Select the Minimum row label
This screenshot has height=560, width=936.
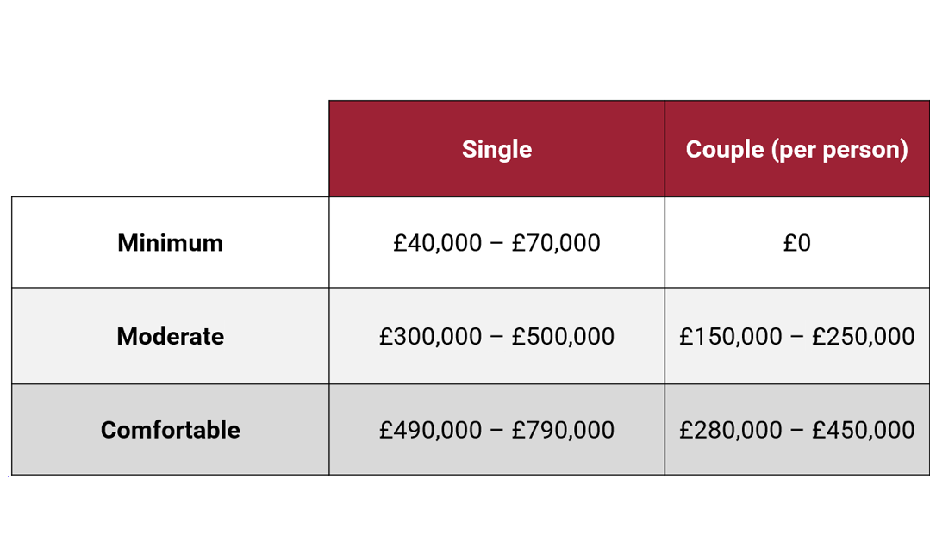170,242
